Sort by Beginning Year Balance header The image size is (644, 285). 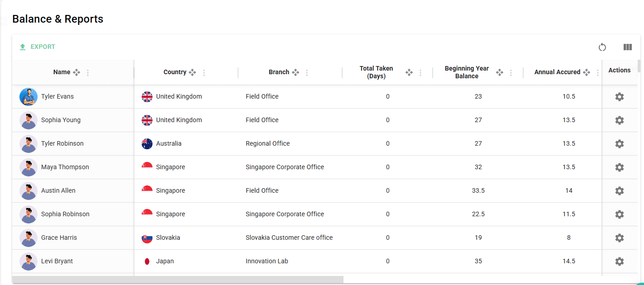click(x=467, y=72)
